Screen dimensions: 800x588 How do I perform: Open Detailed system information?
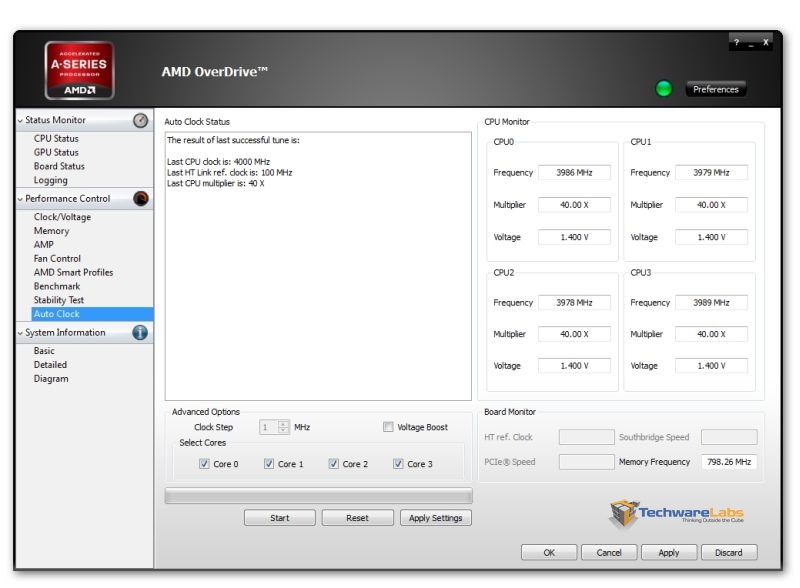pyautogui.click(x=50, y=364)
